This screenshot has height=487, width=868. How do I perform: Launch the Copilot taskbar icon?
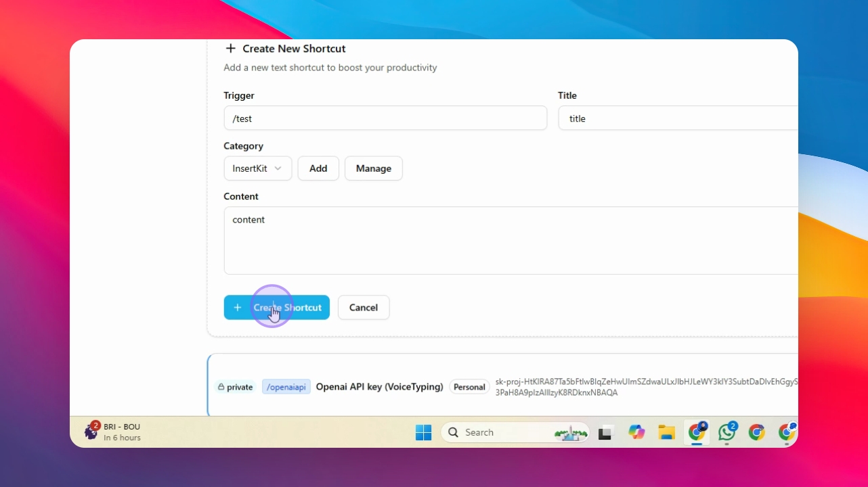click(x=636, y=432)
